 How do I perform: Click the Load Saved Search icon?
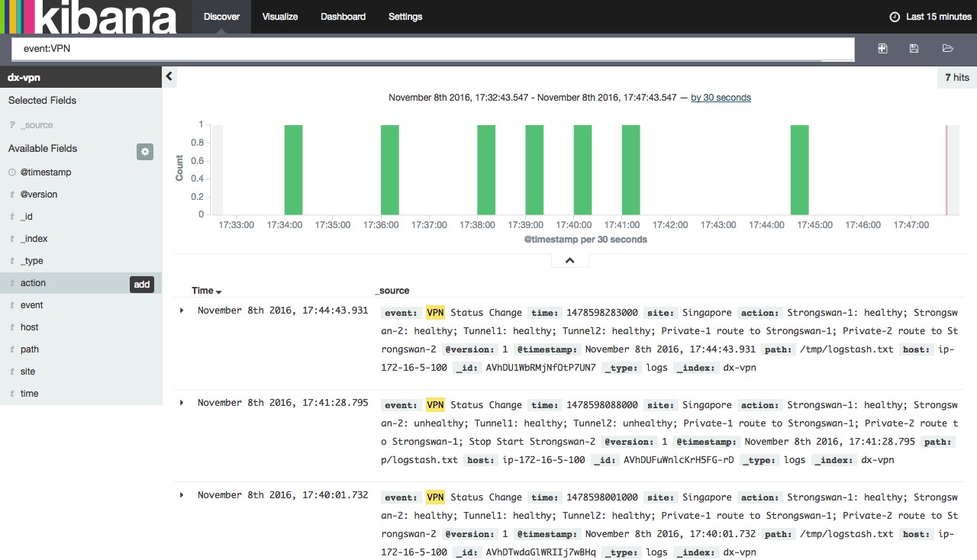[x=947, y=49]
